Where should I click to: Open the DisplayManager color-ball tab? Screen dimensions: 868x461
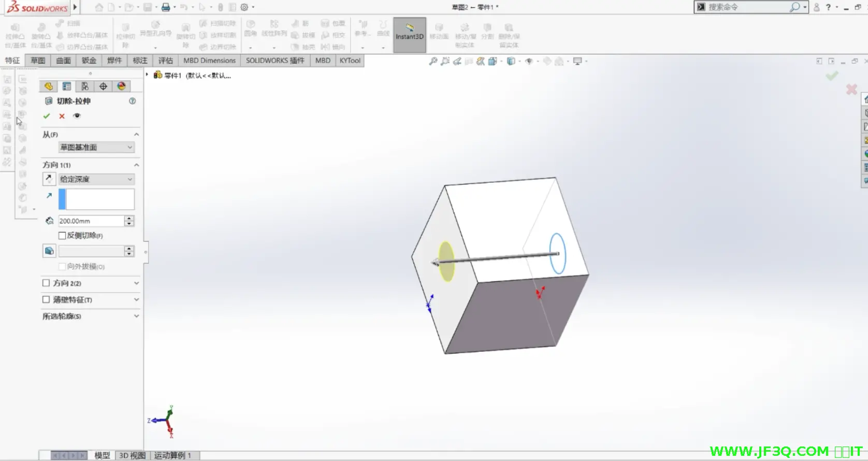click(x=122, y=87)
